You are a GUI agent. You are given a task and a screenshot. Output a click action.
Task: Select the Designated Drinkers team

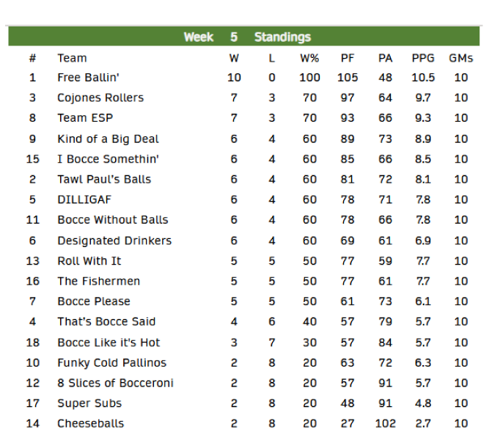click(x=114, y=240)
